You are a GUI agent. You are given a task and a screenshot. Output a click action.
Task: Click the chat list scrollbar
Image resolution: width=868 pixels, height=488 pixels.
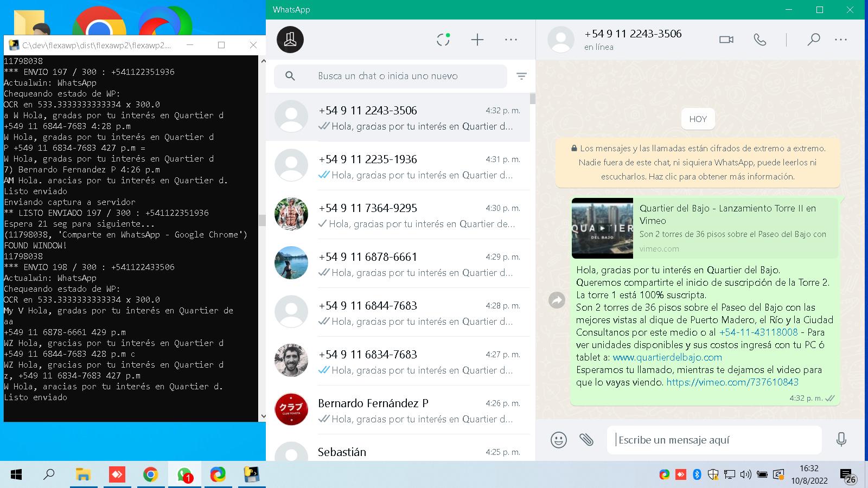pos(533,99)
